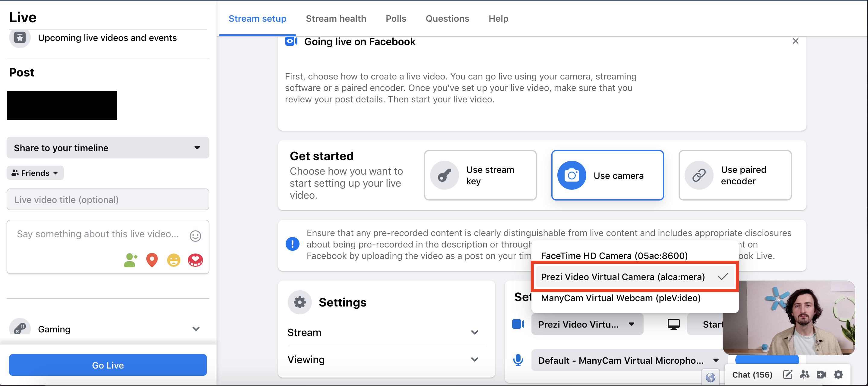Open the Friends audience selector
This screenshot has width=868, height=386.
(35, 173)
